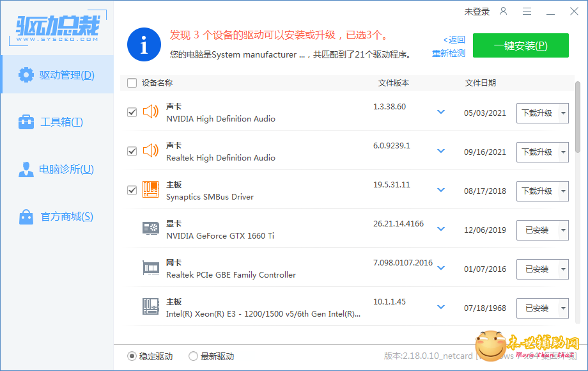Click the Realtek PCIe GBE network card icon
The image size is (588, 371).
tap(151, 267)
